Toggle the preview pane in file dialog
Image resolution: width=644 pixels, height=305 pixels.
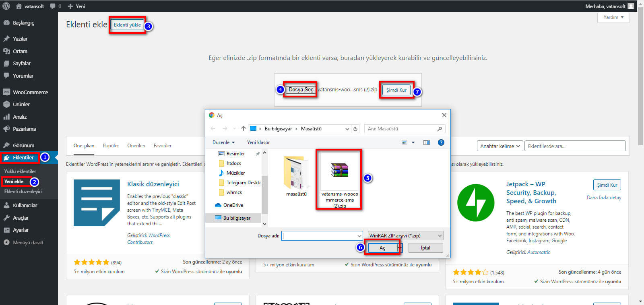coord(427,142)
